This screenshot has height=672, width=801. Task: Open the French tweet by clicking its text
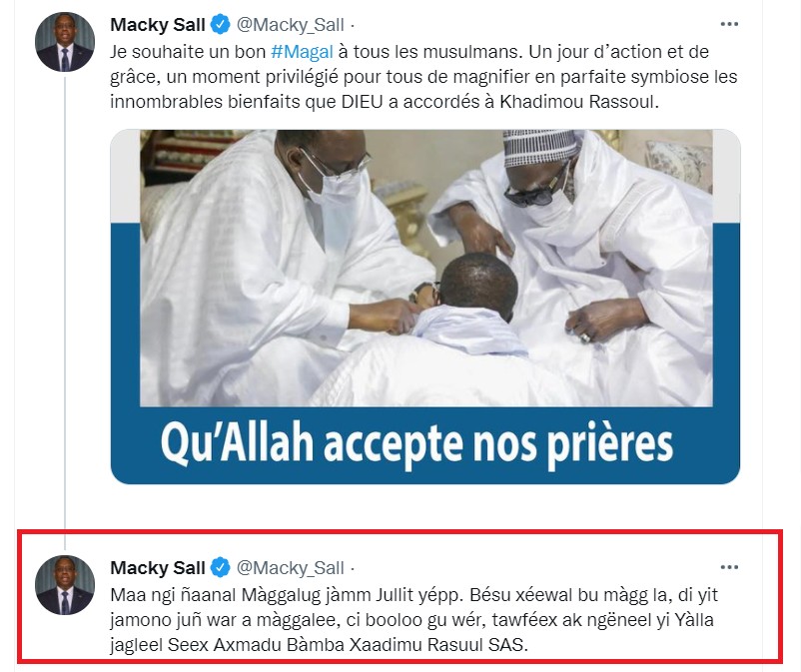(x=424, y=77)
